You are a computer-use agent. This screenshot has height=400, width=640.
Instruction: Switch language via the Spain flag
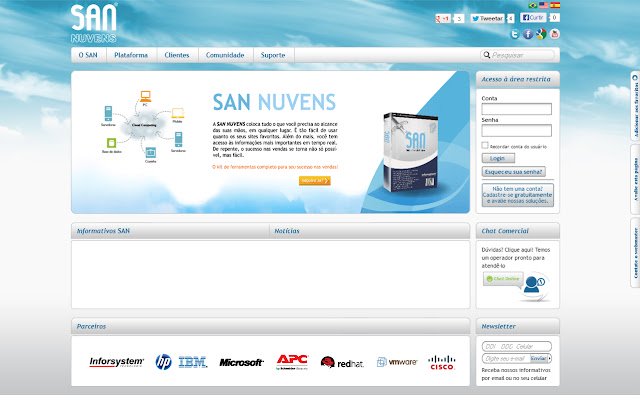[555, 5]
